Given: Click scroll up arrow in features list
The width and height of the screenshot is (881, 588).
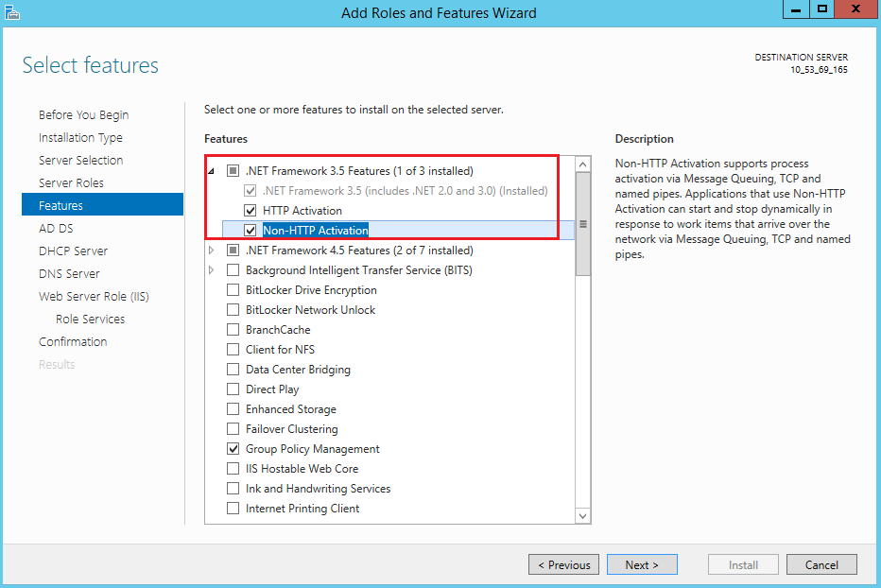Looking at the screenshot, I should point(582,164).
